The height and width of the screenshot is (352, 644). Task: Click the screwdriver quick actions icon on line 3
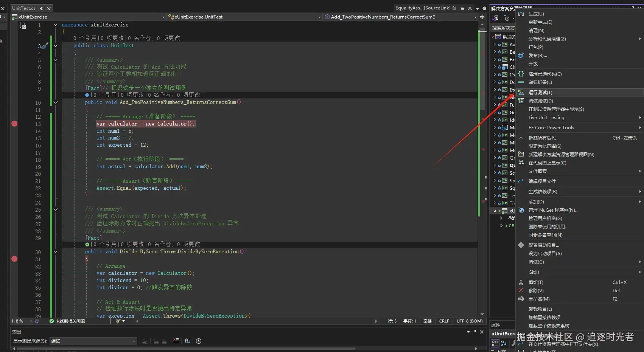coord(45,46)
